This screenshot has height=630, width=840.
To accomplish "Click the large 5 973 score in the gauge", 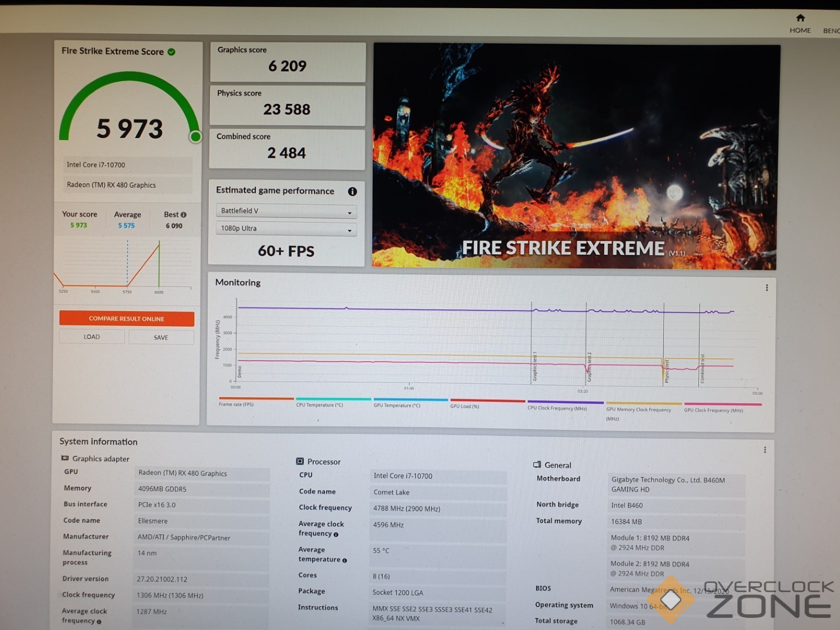I will pos(129,128).
